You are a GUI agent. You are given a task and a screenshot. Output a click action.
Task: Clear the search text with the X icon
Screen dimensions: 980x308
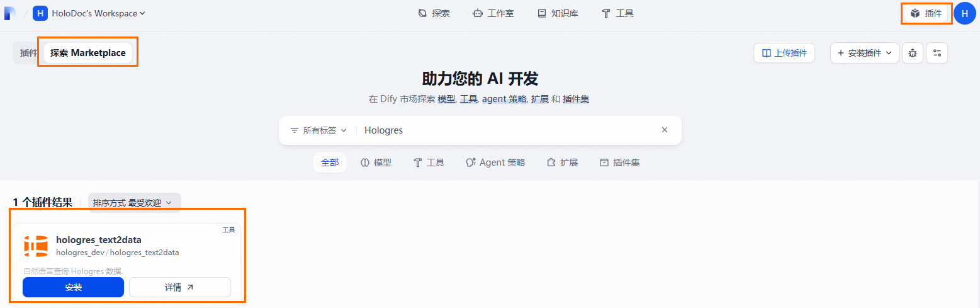[x=664, y=130]
